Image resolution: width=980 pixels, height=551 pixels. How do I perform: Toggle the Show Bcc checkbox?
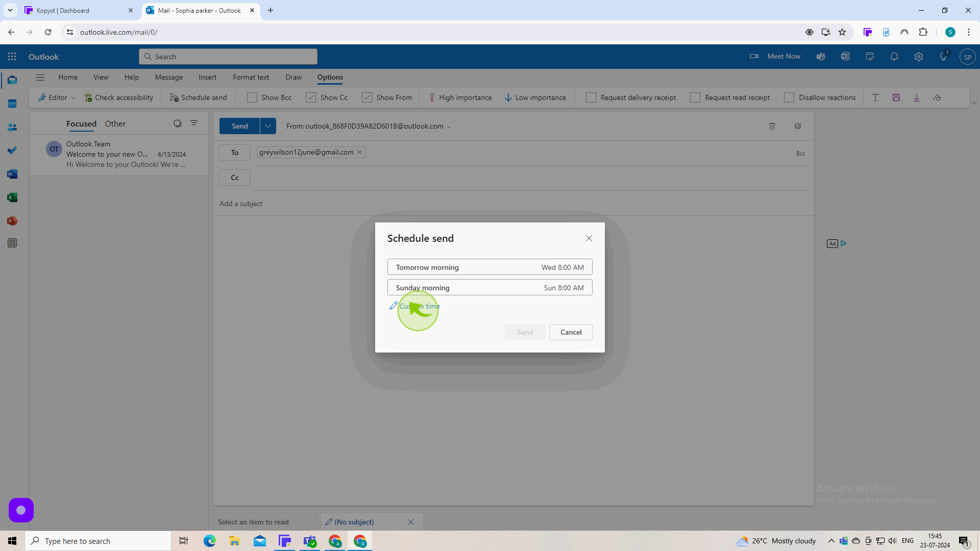(252, 97)
